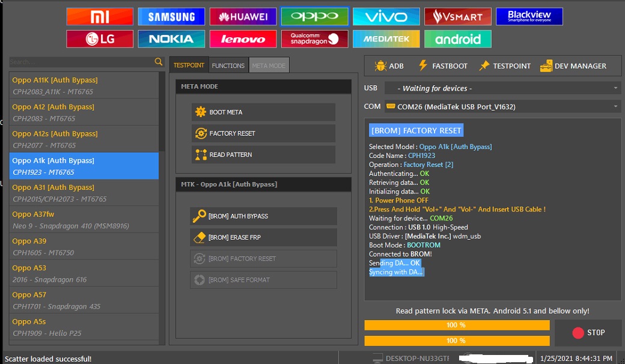Select the MediaTek logo
The width and height of the screenshot is (625, 364).
click(386, 39)
